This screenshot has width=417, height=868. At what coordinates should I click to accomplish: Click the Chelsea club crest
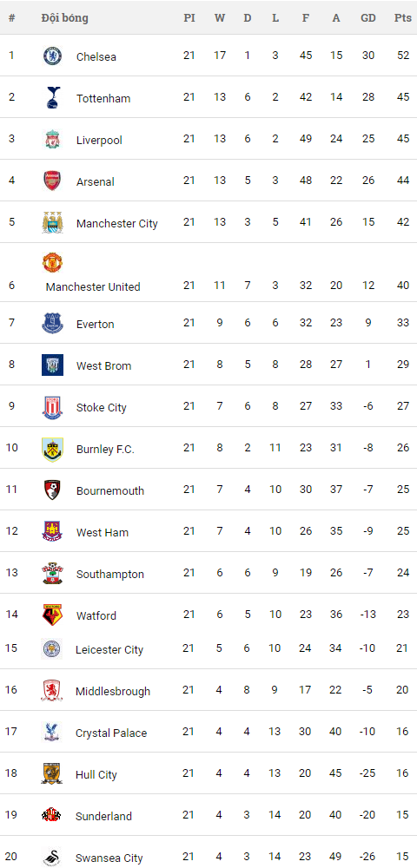tap(53, 56)
